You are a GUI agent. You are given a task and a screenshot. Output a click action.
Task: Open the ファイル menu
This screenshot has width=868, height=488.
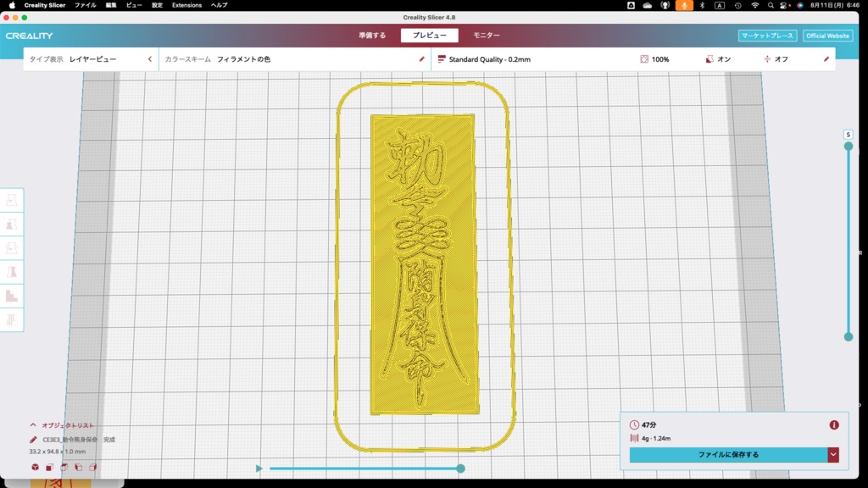coord(86,5)
